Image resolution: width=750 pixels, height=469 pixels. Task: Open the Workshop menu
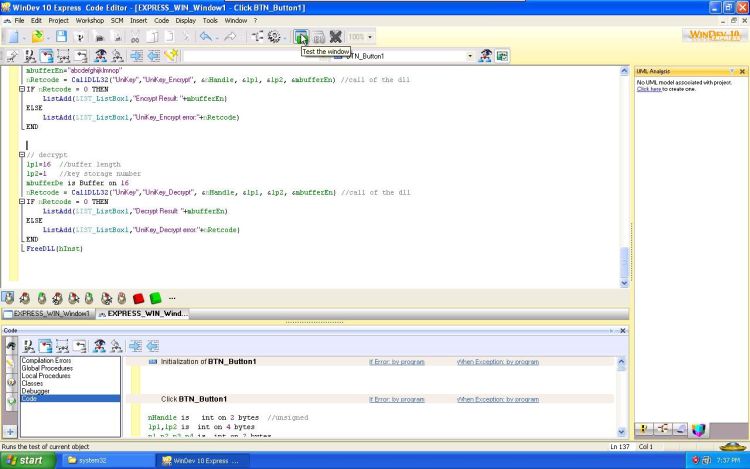click(x=89, y=21)
